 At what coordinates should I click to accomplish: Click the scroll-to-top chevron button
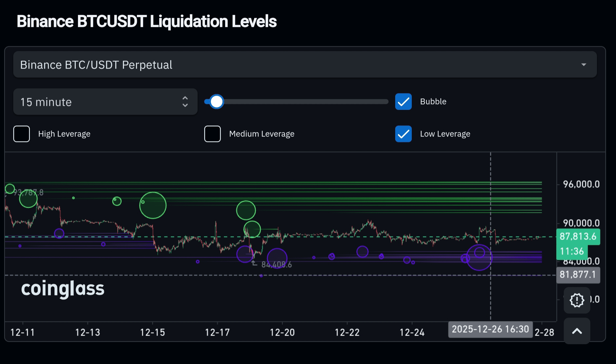pyautogui.click(x=577, y=331)
